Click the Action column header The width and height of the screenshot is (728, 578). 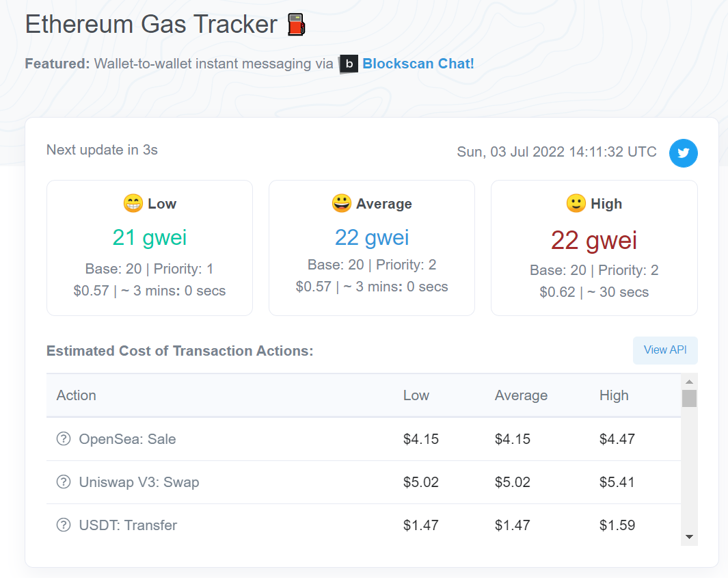pyautogui.click(x=77, y=395)
